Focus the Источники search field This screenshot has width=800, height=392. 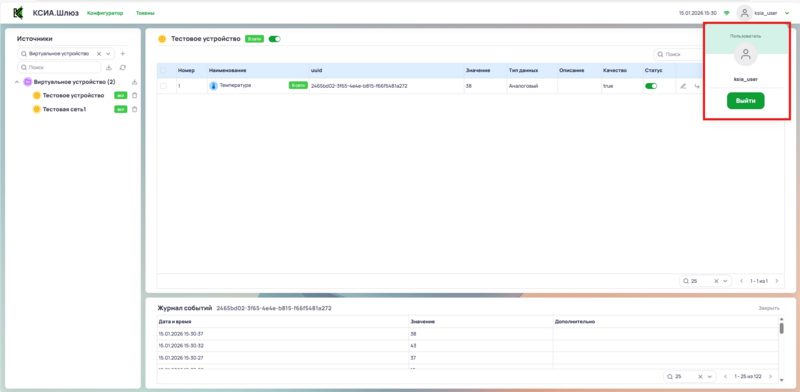point(59,67)
